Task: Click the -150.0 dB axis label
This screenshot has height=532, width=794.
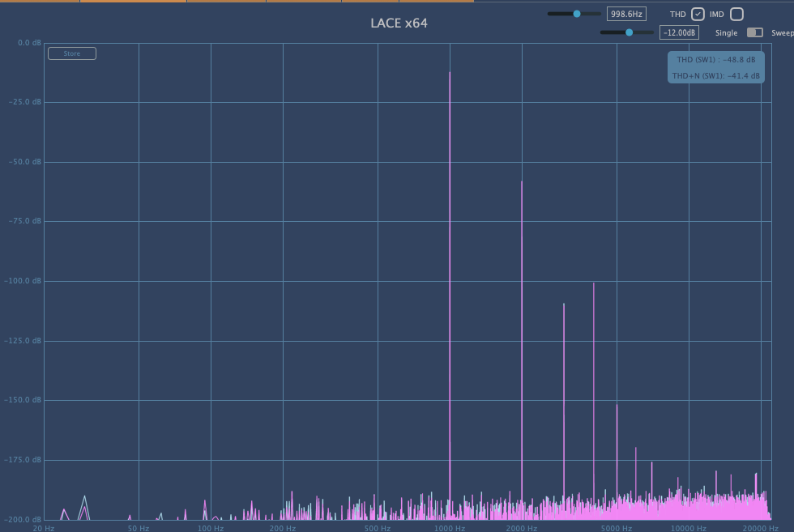Action: (x=23, y=400)
